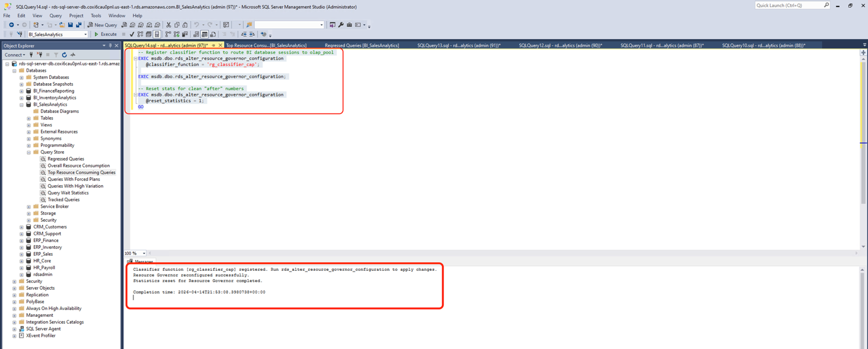Click the New Query button
Viewport: 868px width, 349px height.
[103, 25]
